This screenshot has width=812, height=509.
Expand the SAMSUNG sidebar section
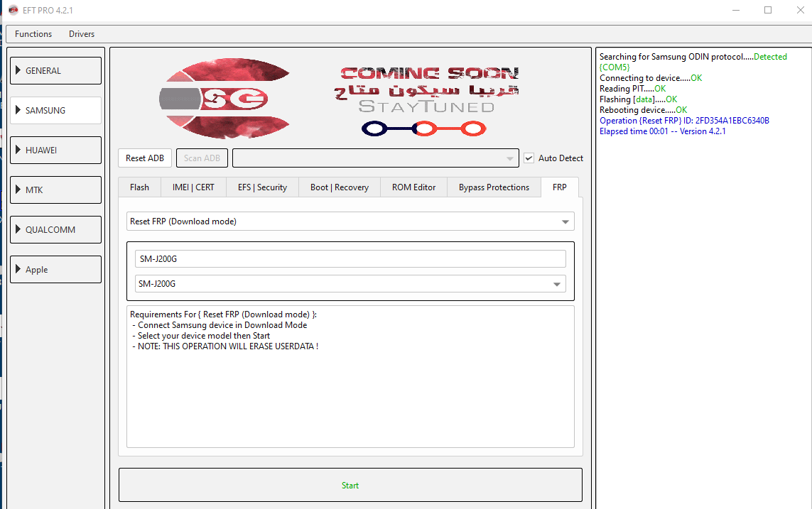pos(56,110)
